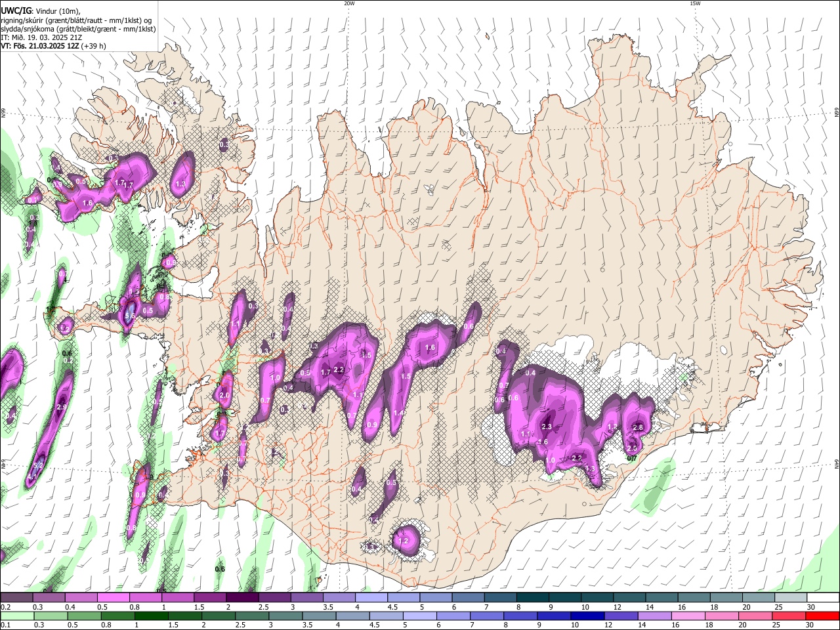Screen dimensions: 840x630
Task: Click the valid time 'VT: Fös. 21.03.2025 12Z (+39 h)'
Action: pos(53,46)
